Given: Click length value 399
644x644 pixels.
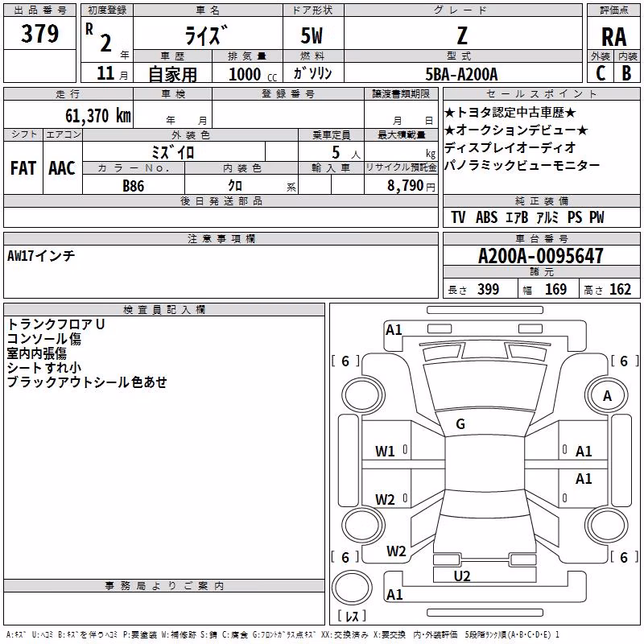Looking at the screenshot, I should click(x=489, y=290).
